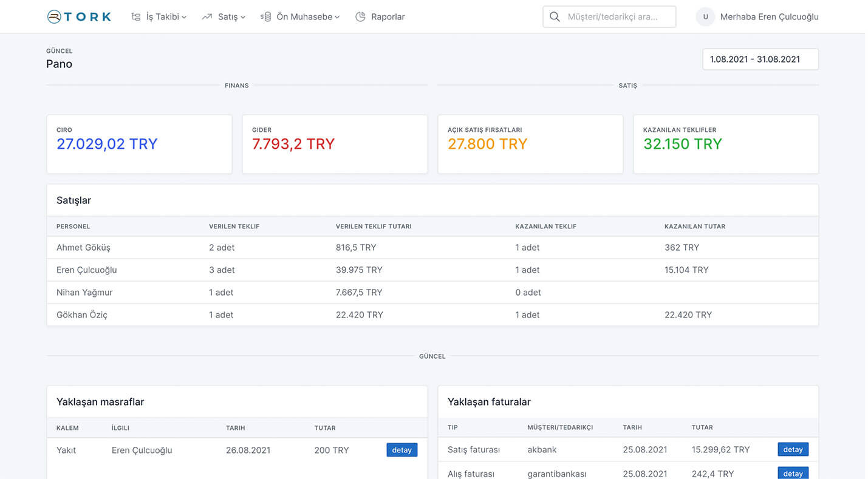This screenshot has height=479, width=868.
Task: Click the 0 adet cell
Action: (x=528, y=293)
